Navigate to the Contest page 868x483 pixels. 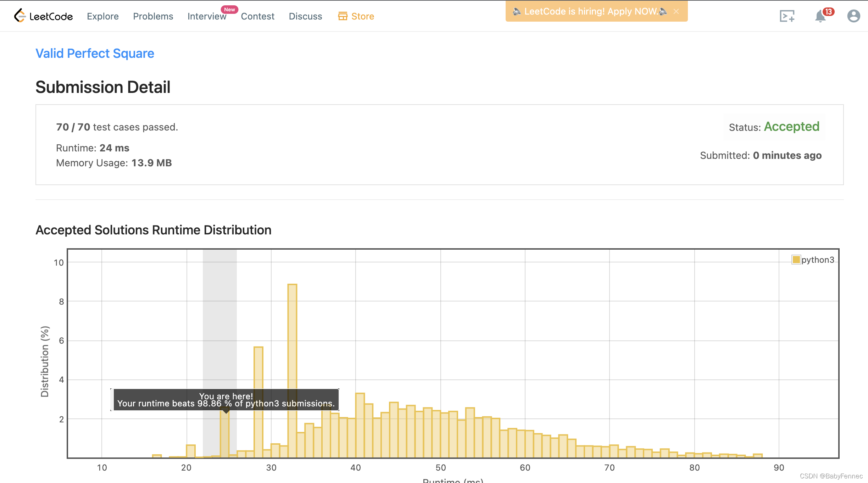pos(257,16)
